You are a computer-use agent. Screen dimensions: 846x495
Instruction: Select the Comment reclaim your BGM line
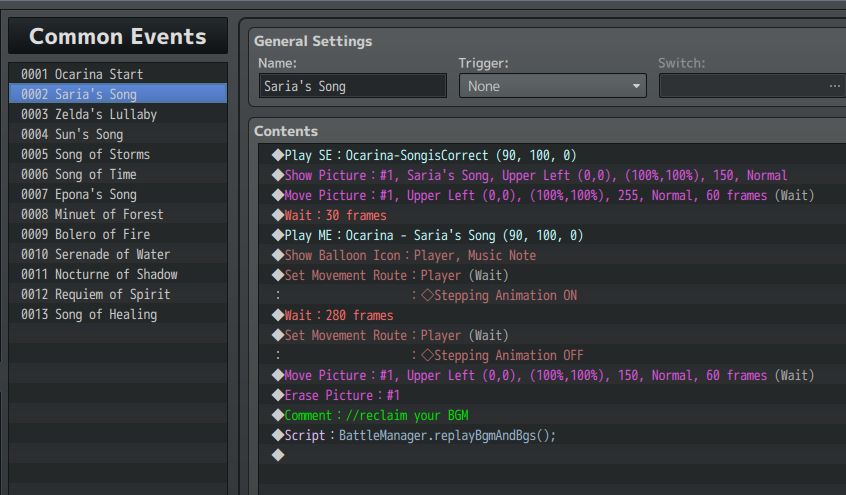pyautogui.click(x=552, y=415)
